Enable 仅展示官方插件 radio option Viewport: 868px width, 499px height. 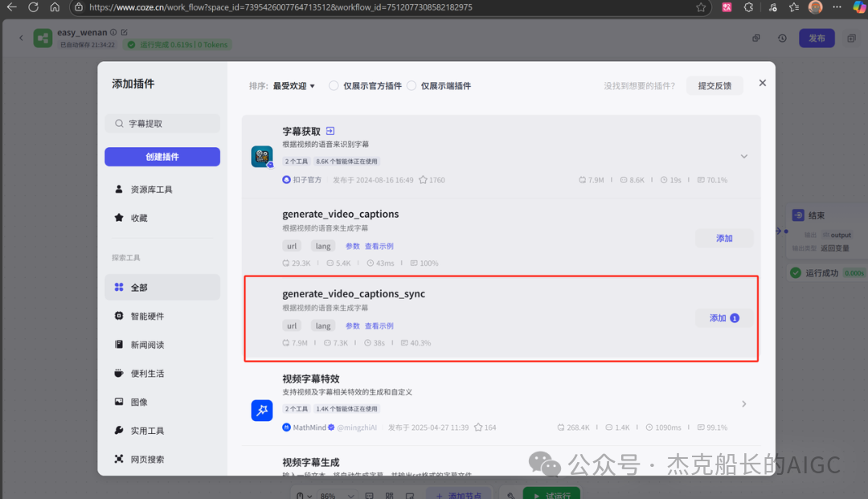(334, 86)
